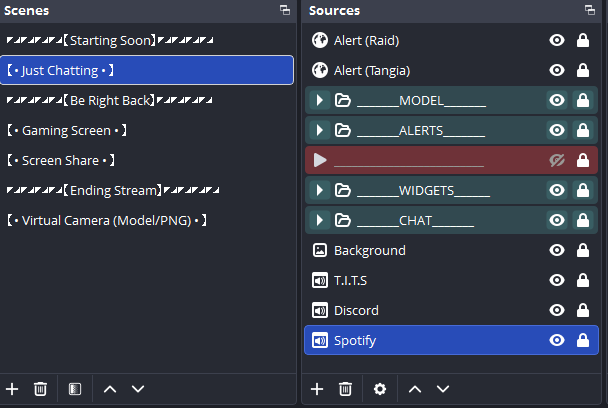Viewport: 608px width, 408px height.
Task: Unlock the ALERTS group
Action: pyautogui.click(x=583, y=130)
